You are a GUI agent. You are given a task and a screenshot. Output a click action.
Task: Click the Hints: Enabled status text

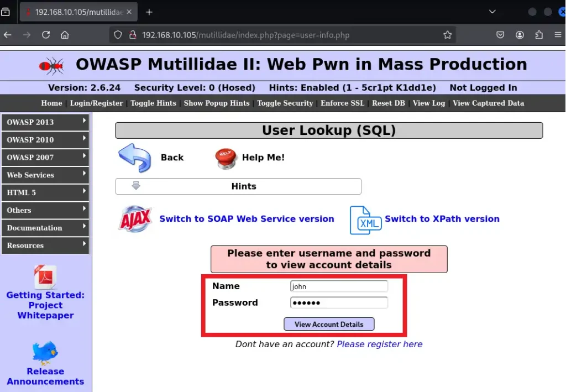[352, 88]
